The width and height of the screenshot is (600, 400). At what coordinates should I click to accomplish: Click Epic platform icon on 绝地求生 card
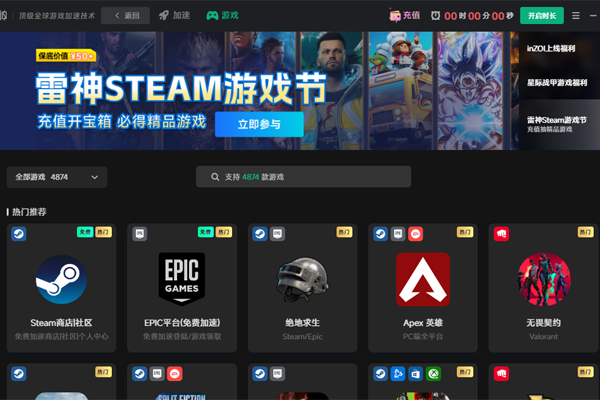[x=277, y=233]
